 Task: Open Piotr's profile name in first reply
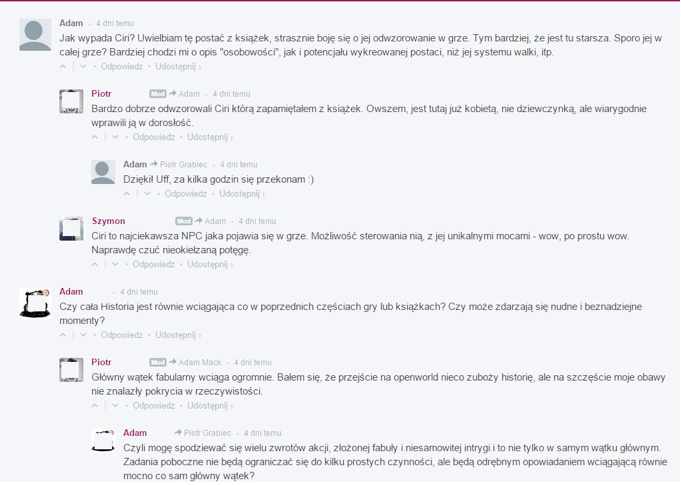click(101, 94)
